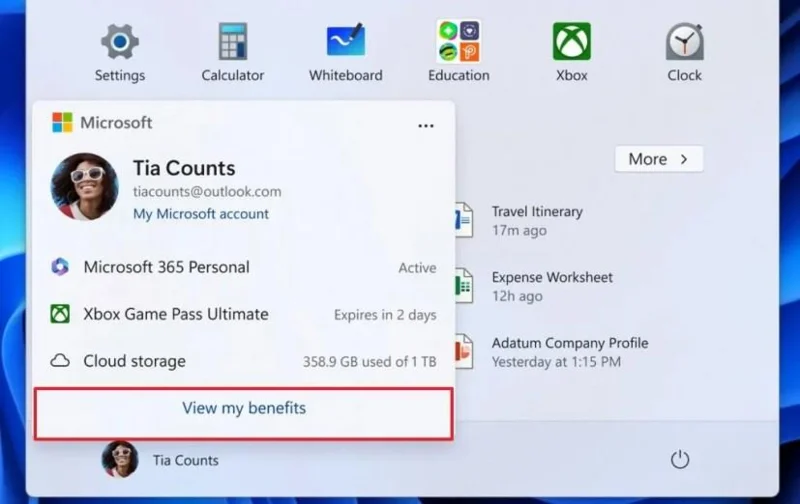
Task: Open the Cloud storage entry
Action: point(243,361)
